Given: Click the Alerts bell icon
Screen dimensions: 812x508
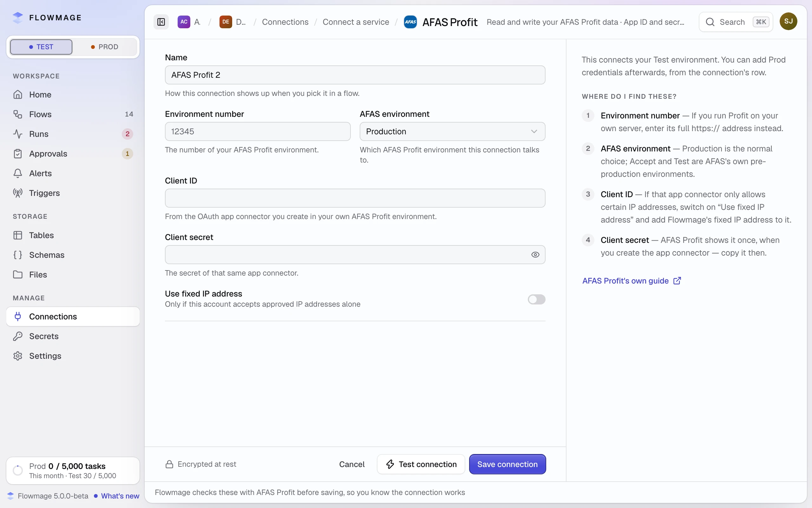Looking at the screenshot, I should tap(18, 173).
